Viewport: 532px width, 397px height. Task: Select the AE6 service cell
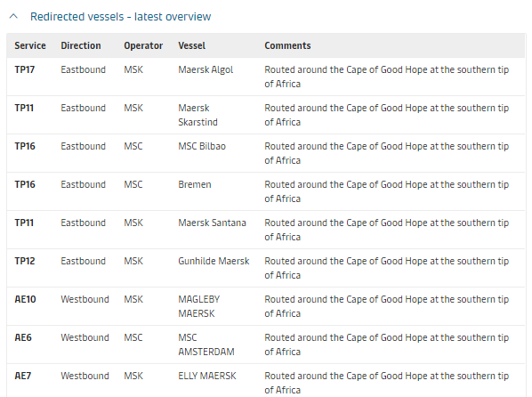23,337
